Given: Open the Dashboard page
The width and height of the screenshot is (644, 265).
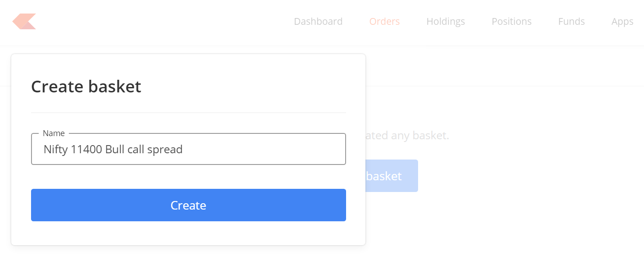Looking at the screenshot, I should (318, 22).
